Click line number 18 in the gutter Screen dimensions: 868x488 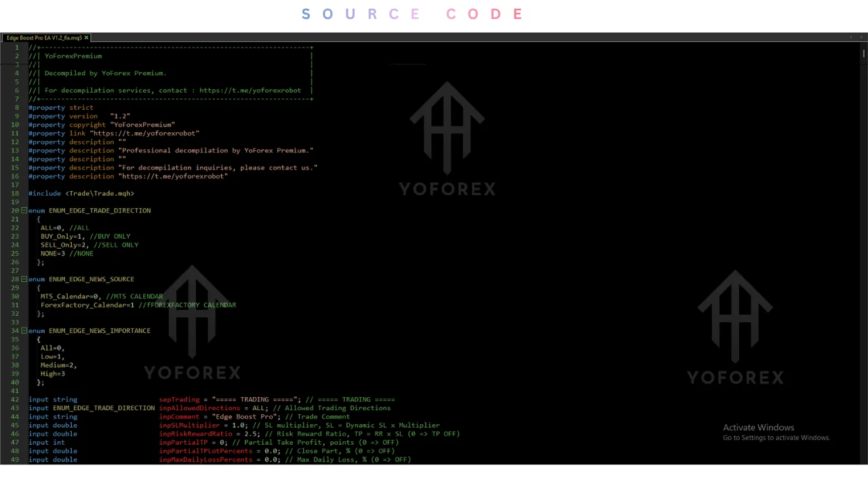(x=15, y=194)
